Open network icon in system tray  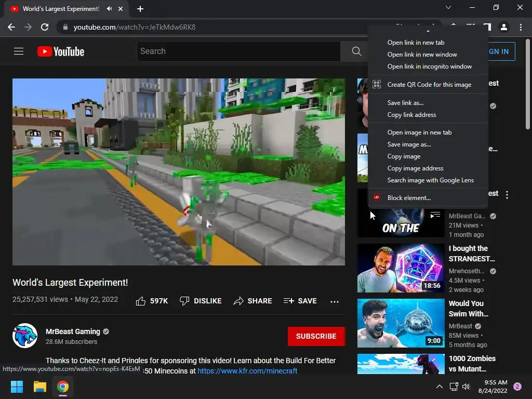pyautogui.click(x=454, y=387)
